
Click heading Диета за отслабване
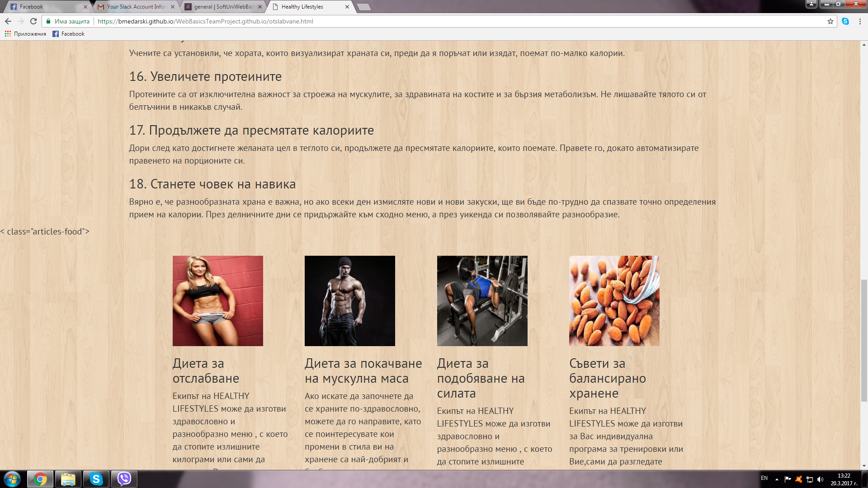coord(206,371)
